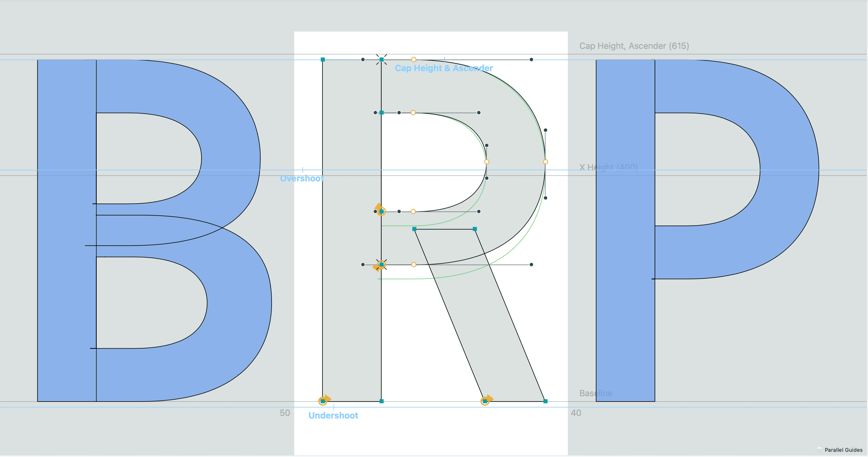Select the handle below the bowl's right extreme node
Viewport: 868px width, 457px height.
tap(545, 198)
